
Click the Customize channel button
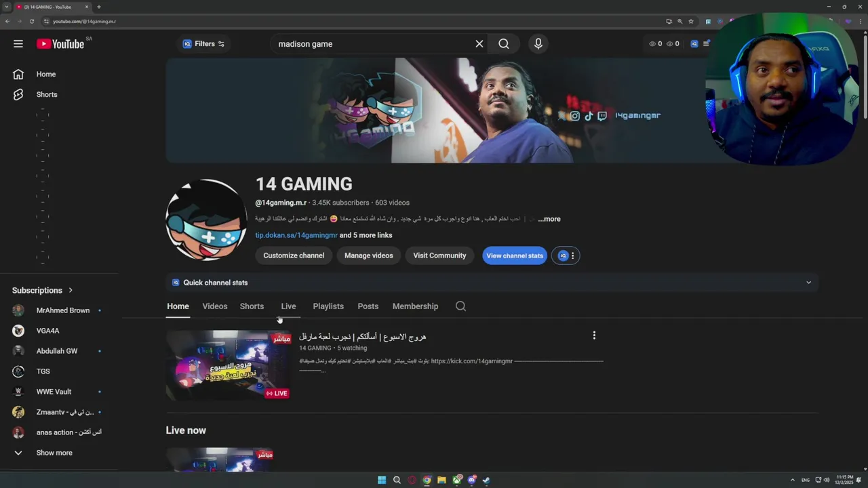[294, 256]
